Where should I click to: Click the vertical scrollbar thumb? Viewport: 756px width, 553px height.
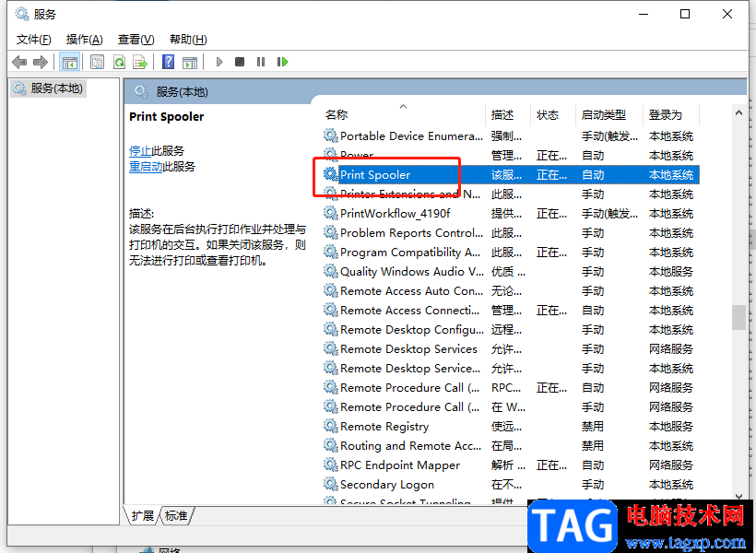pyautogui.click(x=738, y=317)
